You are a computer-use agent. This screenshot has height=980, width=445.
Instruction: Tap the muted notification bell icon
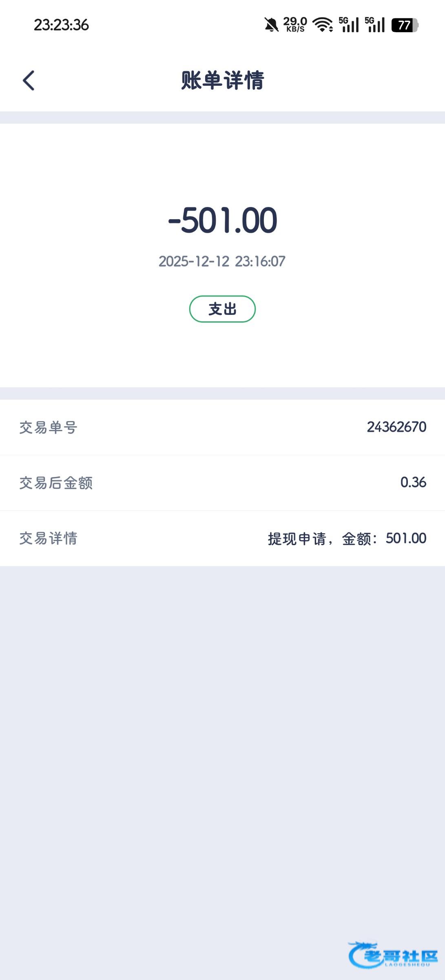271,25
